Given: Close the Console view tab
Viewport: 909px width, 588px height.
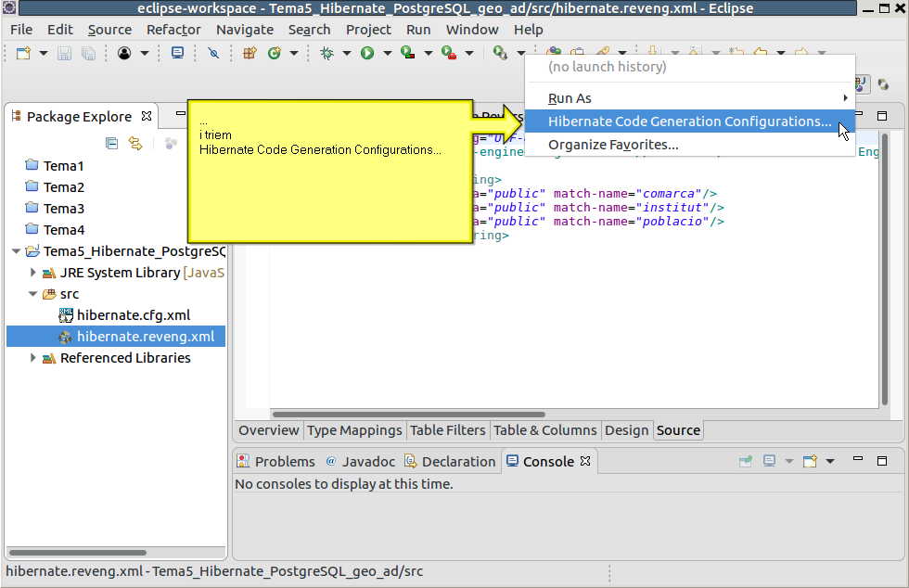Looking at the screenshot, I should [585, 461].
